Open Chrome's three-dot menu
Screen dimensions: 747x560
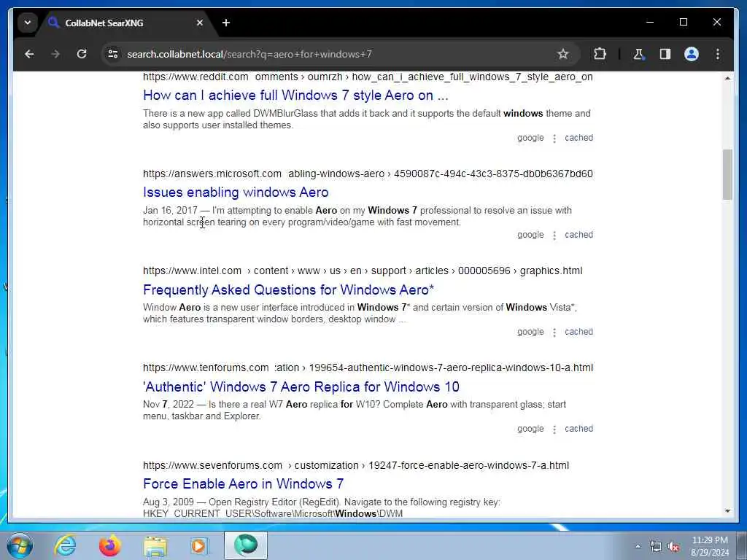(718, 54)
